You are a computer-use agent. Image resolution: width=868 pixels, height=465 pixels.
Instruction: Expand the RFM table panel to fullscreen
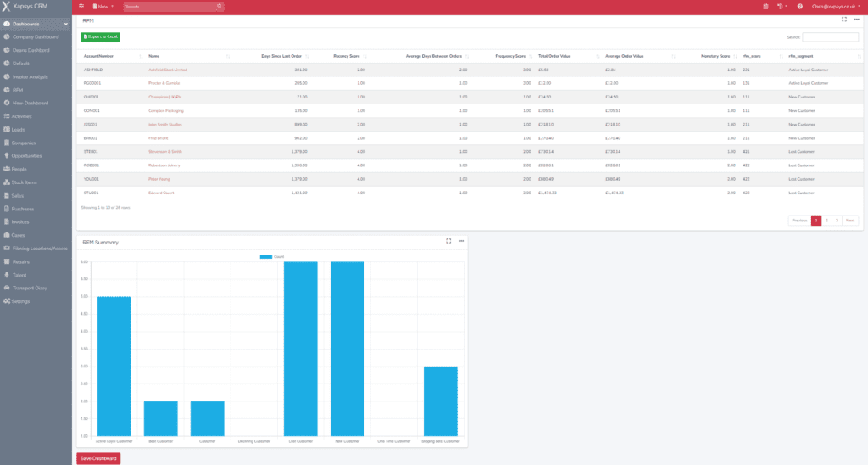pos(844,20)
